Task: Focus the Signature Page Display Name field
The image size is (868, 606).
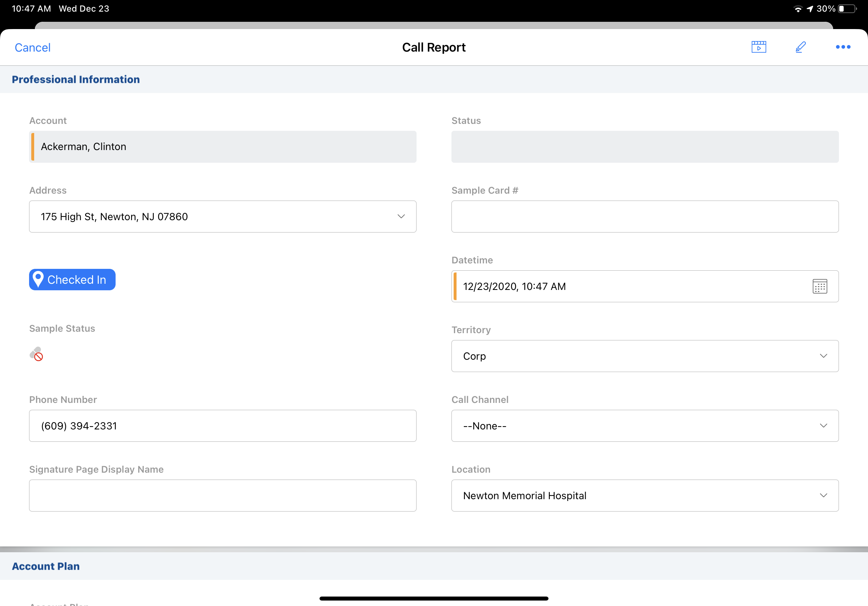Action: pyautogui.click(x=222, y=495)
